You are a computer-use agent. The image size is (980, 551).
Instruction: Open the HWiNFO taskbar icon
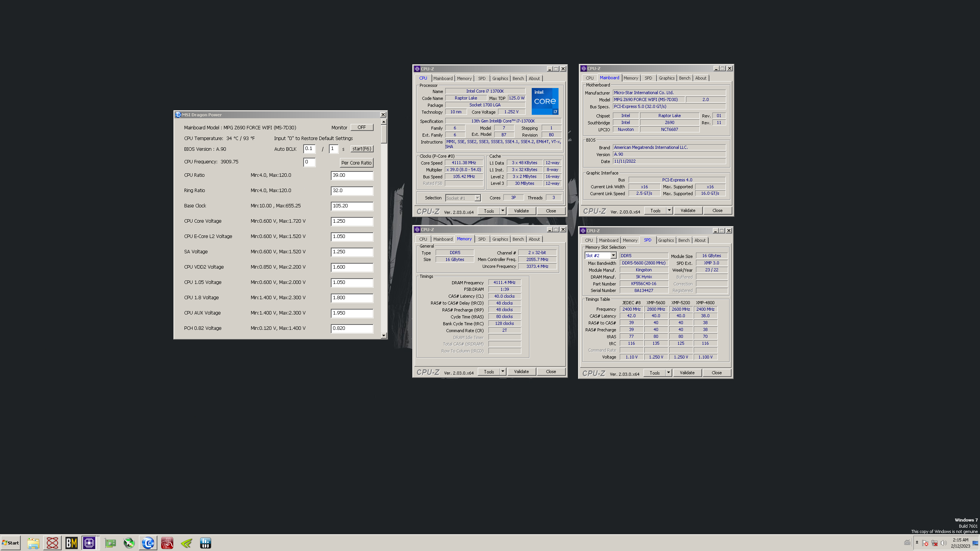pos(206,543)
